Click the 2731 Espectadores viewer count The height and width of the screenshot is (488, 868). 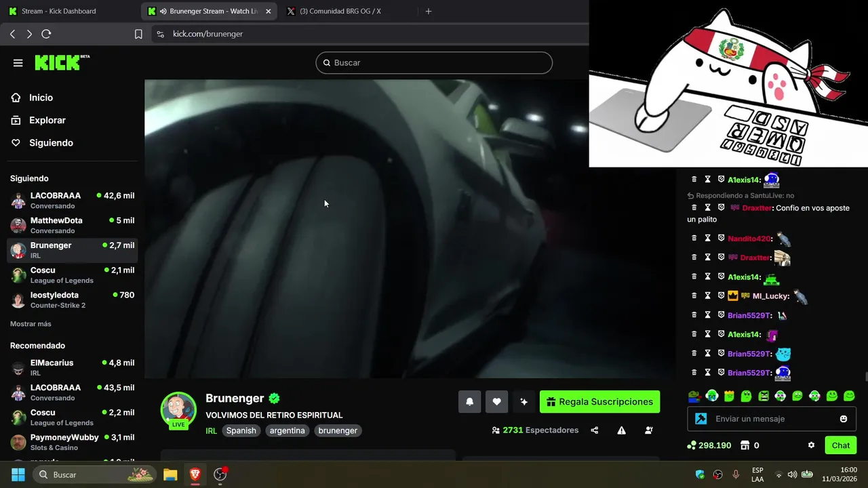(x=536, y=430)
